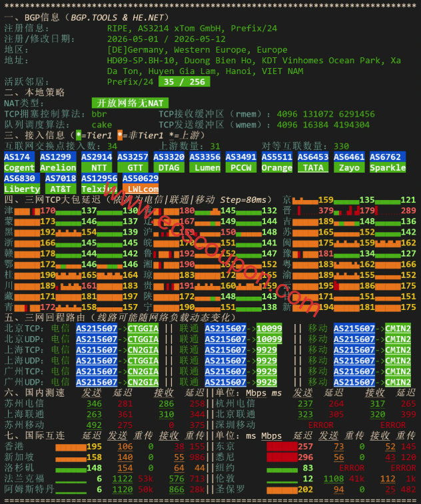Click the date text '2026-05-01 / 2026-05-12'
The height and width of the screenshot is (504, 421).
(167, 39)
